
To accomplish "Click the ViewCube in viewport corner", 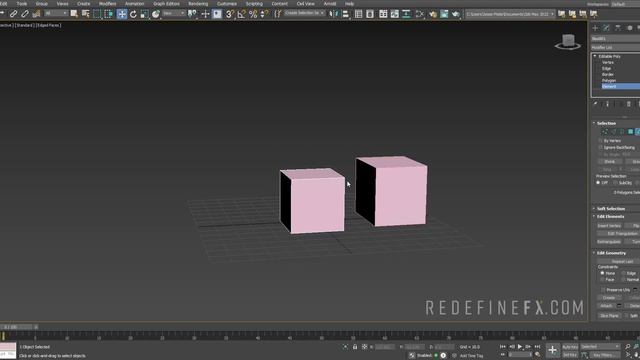I will point(568,41).
